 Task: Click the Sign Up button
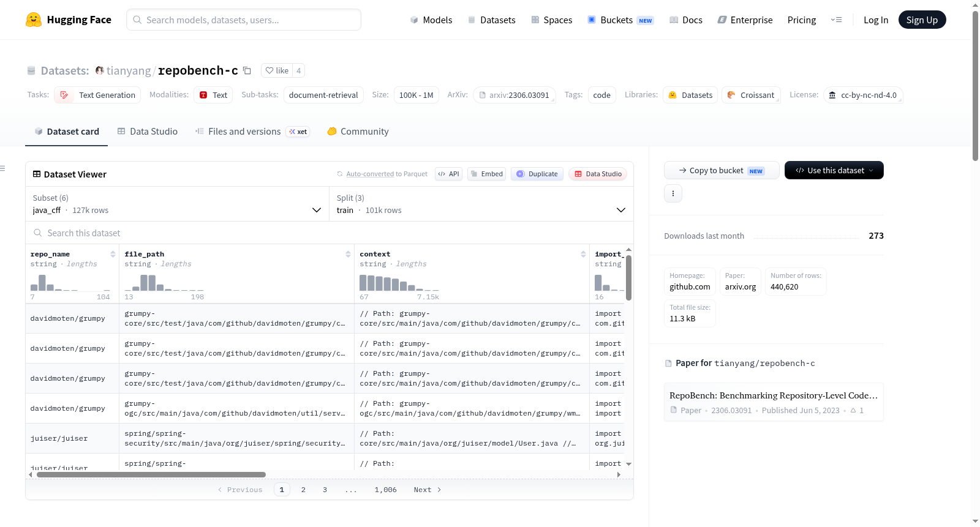[922, 20]
